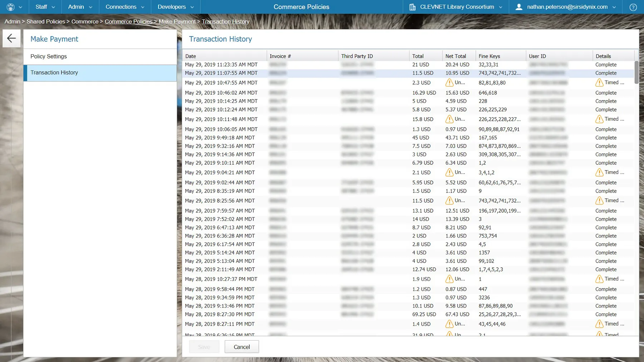Click Net Total warning icon for 10:11:48 AM row
The height and width of the screenshot is (362, 644).
click(x=449, y=119)
